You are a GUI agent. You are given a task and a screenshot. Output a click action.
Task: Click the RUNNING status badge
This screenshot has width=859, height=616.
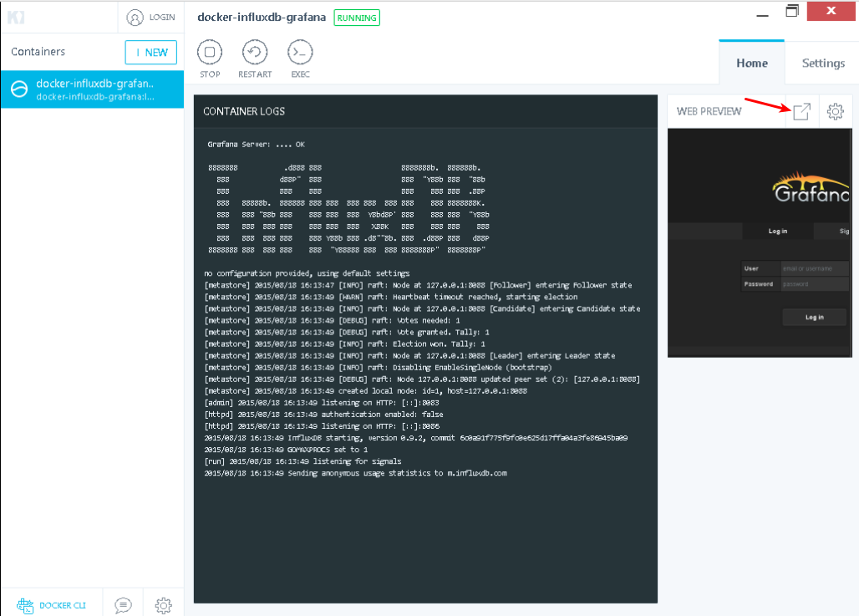click(357, 18)
